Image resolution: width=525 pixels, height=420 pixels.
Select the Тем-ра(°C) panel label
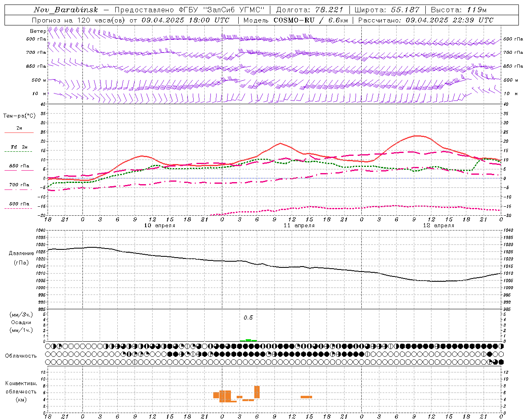pyautogui.click(x=19, y=116)
